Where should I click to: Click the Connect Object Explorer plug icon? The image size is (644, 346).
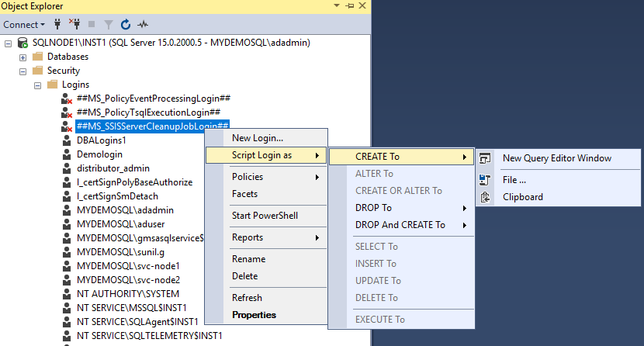tap(57, 25)
